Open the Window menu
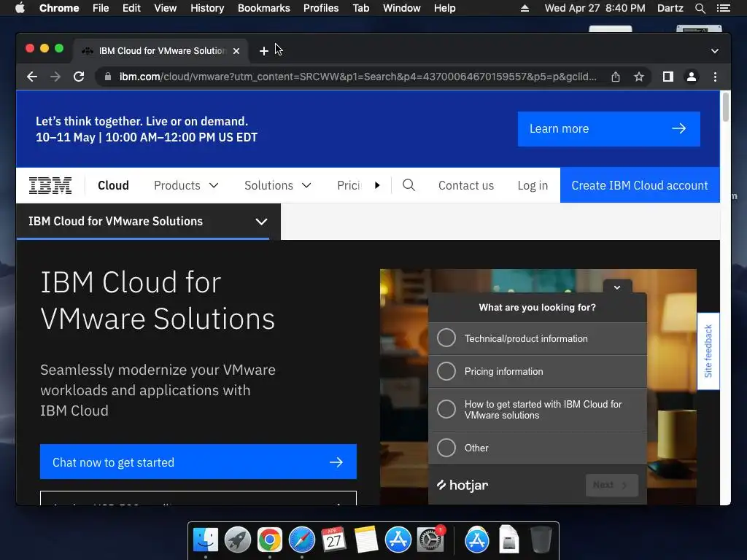 pyautogui.click(x=402, y=8)
